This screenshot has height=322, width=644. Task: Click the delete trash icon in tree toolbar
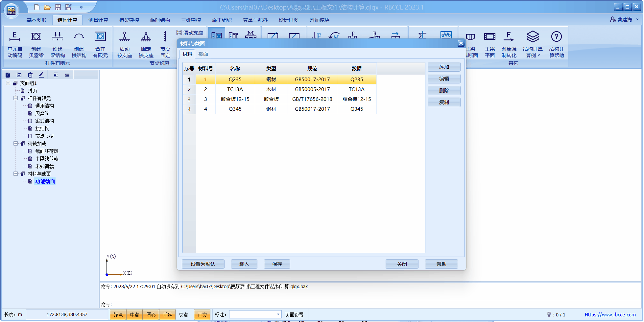tap(30, 75)
